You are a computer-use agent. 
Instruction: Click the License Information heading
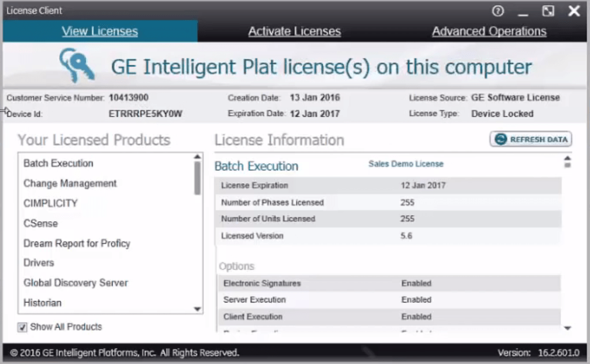[279, 140]
